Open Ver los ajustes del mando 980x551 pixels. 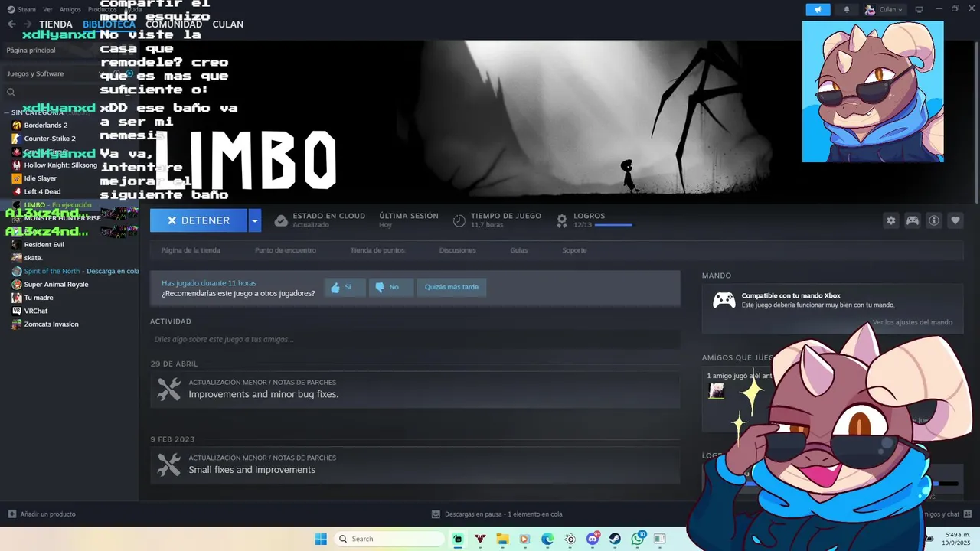pos(913,322)
